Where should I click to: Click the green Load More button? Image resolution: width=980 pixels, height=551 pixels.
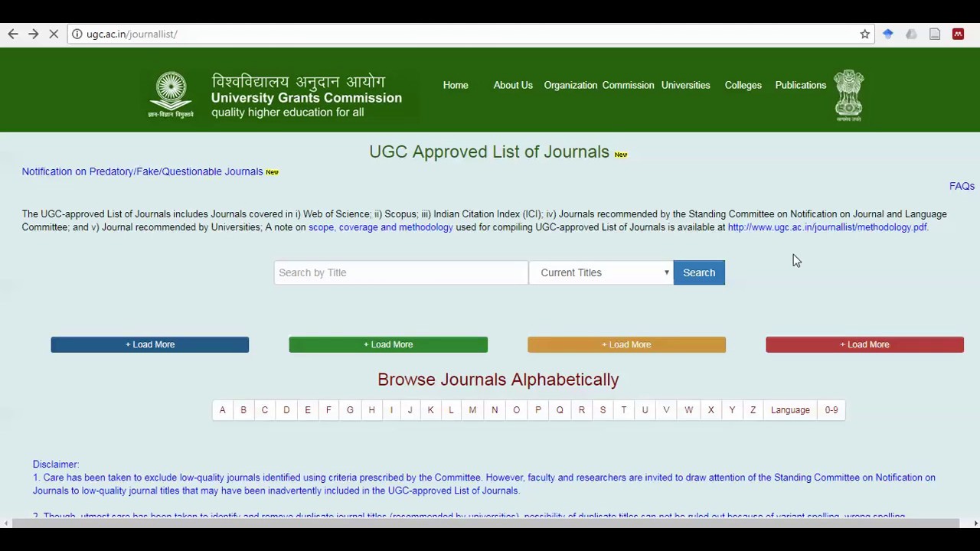tap(388, 344)
